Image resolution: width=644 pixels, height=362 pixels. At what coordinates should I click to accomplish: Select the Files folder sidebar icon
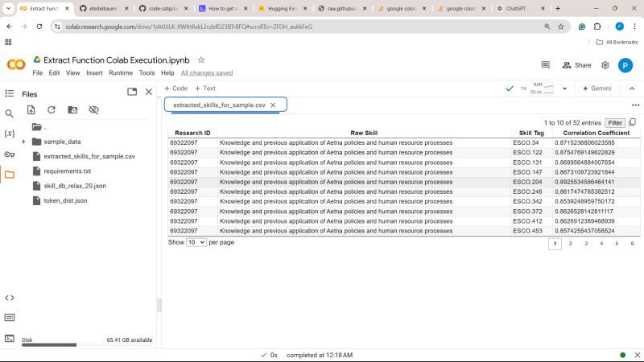[10, 175]
